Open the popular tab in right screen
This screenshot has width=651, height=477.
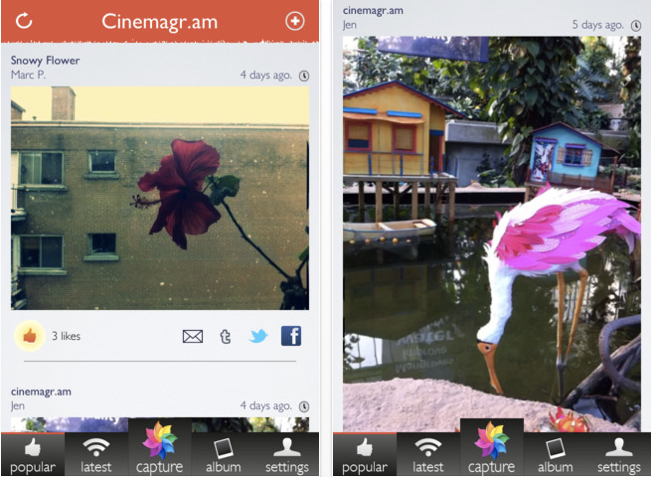pos(365,454)
